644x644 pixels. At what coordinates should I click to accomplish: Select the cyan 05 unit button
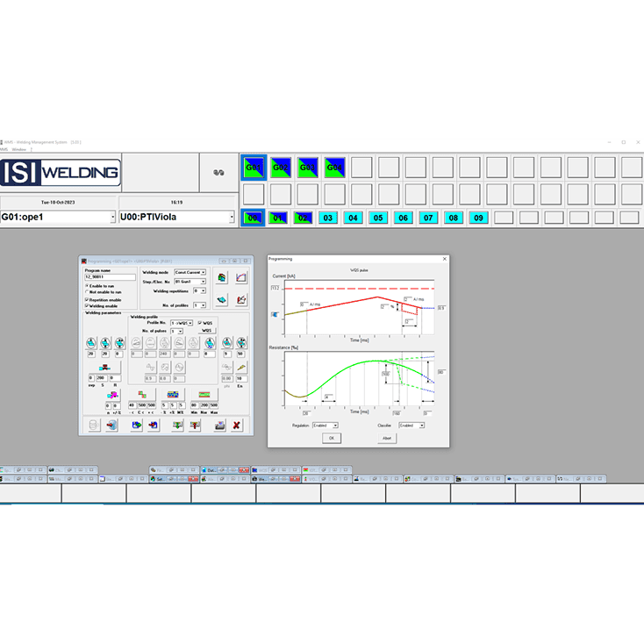point(378,218)
